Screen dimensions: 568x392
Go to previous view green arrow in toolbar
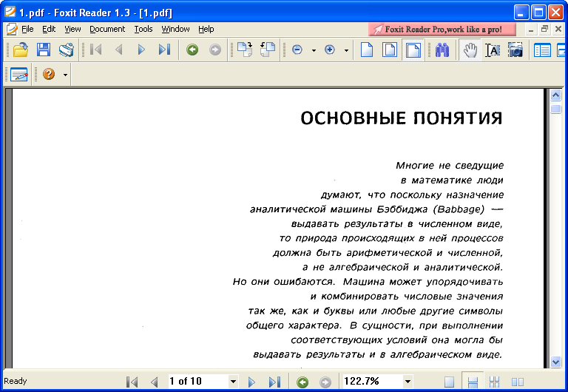click(192, 50)
